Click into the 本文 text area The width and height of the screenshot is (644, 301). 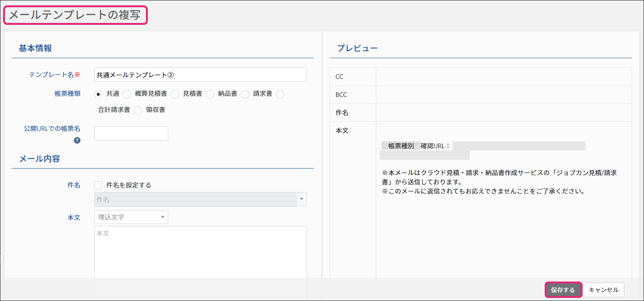[x=200, y=252]
